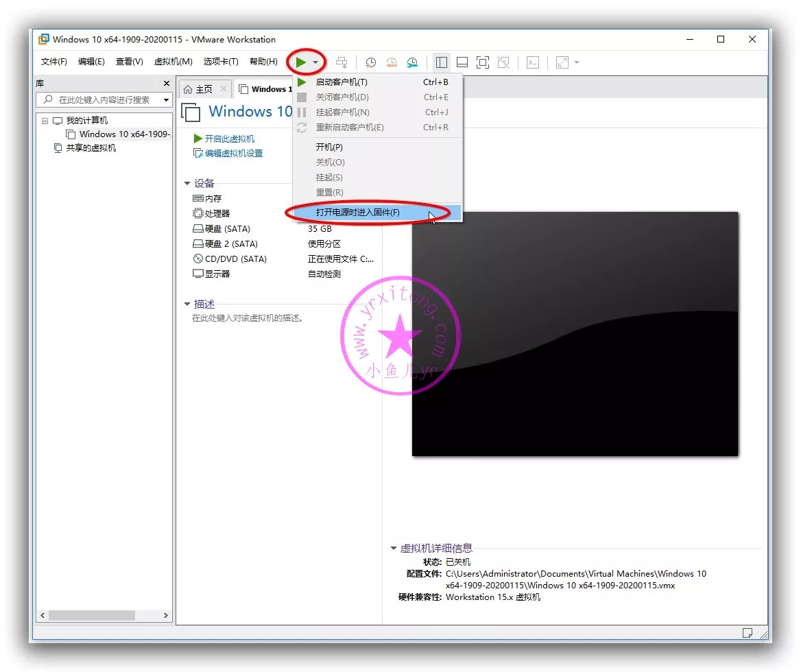Click the library search input field
Image resolution: width=801 pixels, height=672 pixels.
point(104,100)
